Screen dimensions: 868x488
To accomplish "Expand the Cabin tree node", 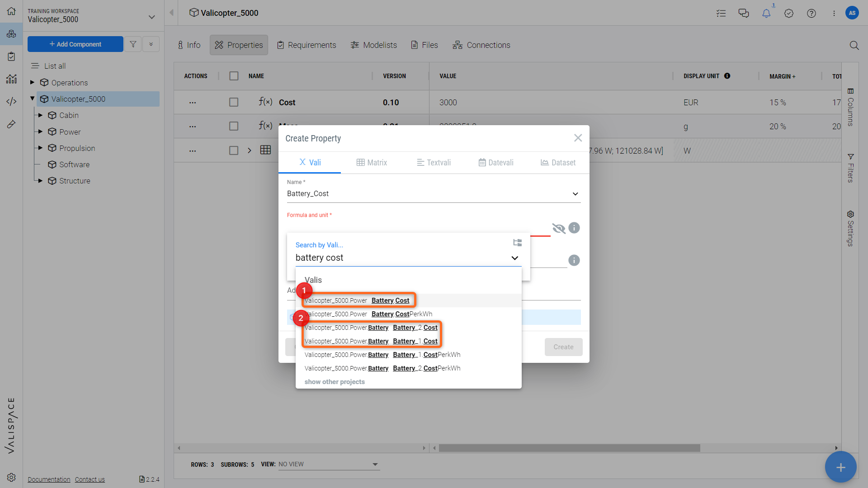I will pyautogui.click(x=40, y=115).
